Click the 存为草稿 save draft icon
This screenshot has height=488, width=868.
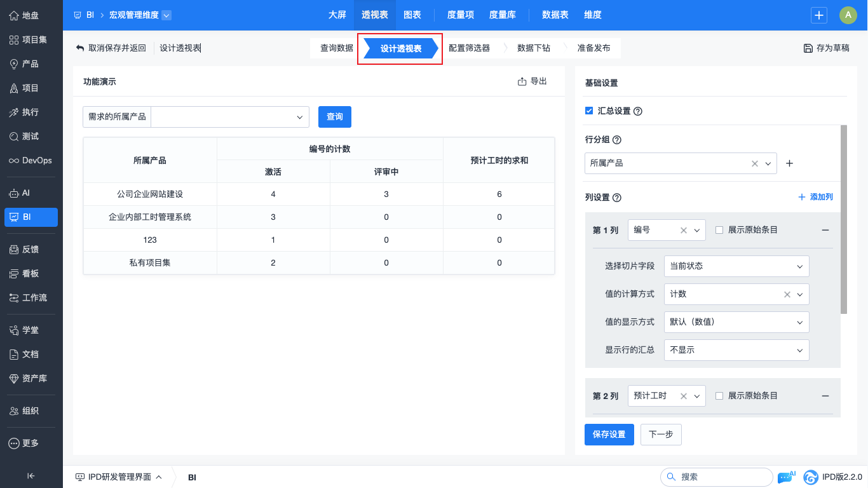808,48
